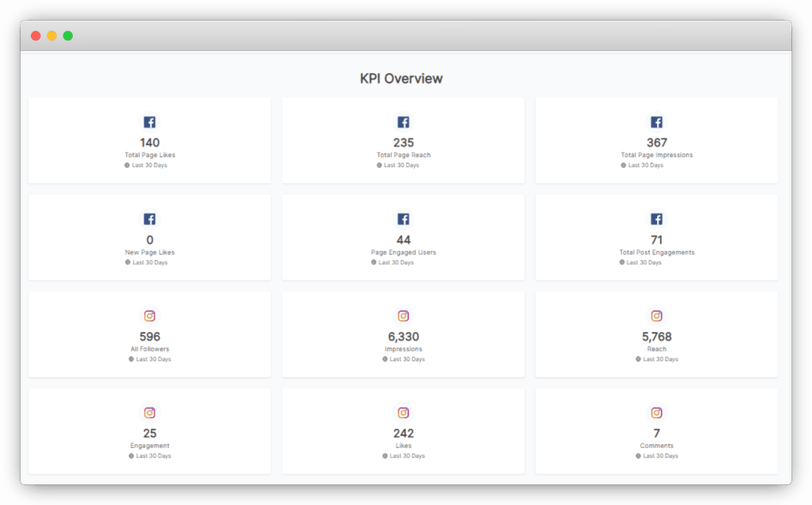Click the globe icon under Total Post Engagements

pyautogui.click(x=622, y=262)
